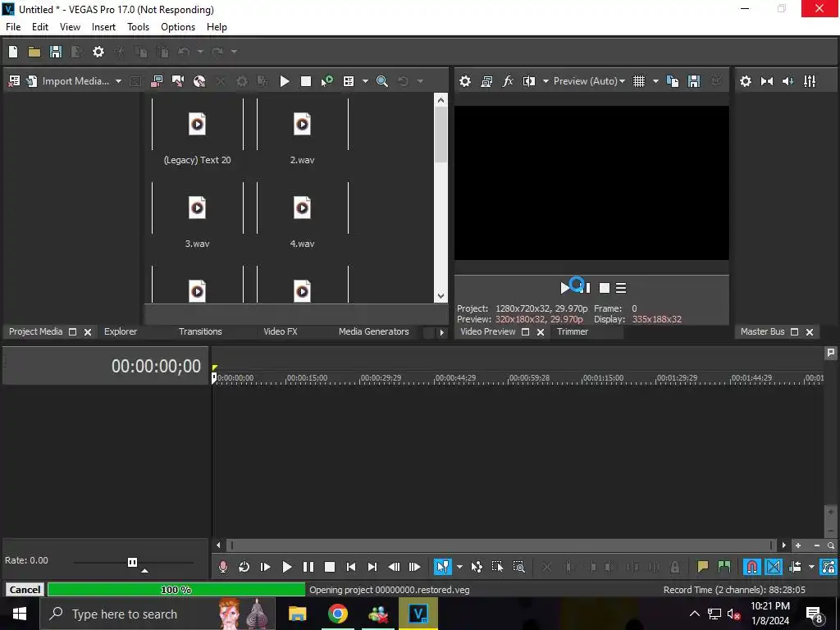Go to Start of project button
Image resolution: width=840 pixels, height=630 pixels.
pyautogui.click(x=351, y=567)
